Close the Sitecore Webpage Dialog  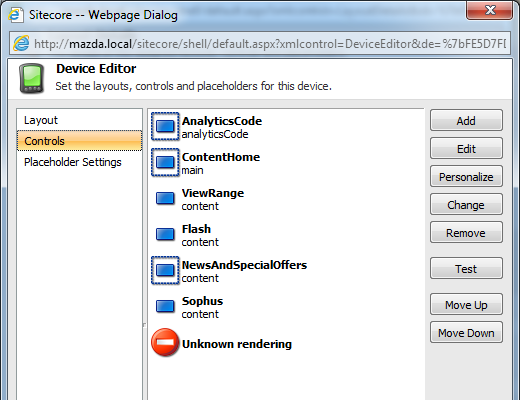point(489,10)
